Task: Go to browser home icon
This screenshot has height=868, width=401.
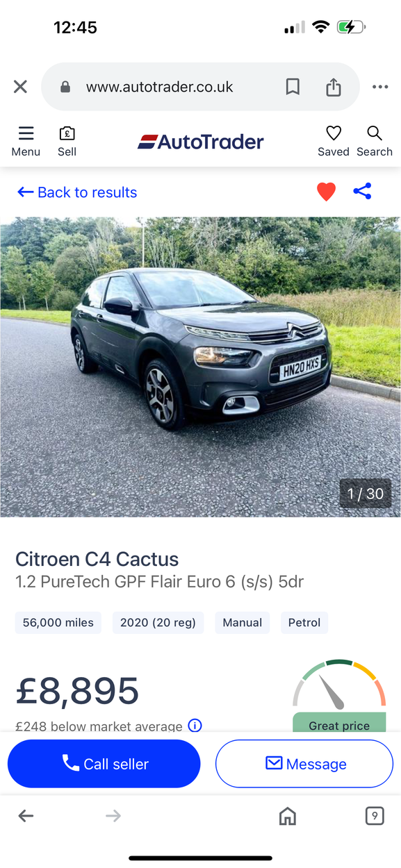Action: click(287, 817)
